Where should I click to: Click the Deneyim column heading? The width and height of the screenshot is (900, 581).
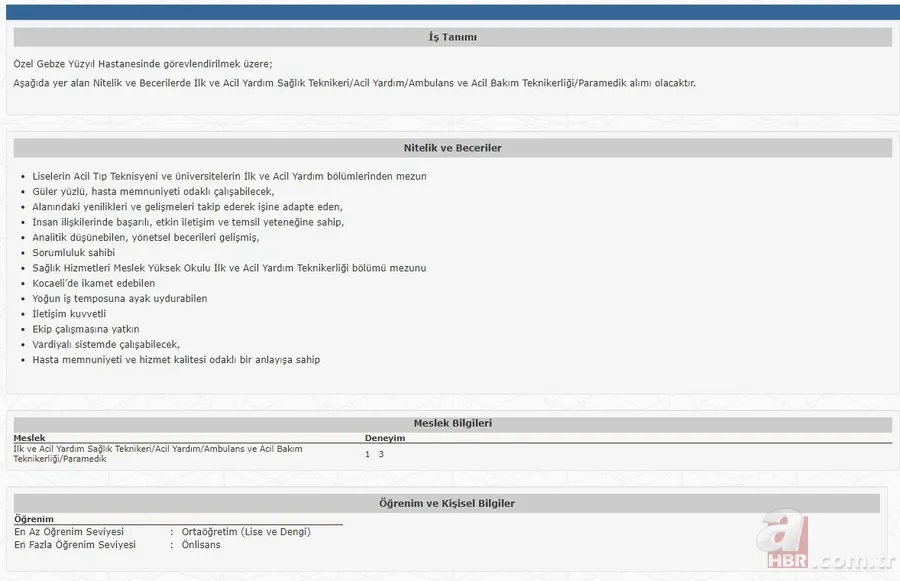tap(384, 438)
